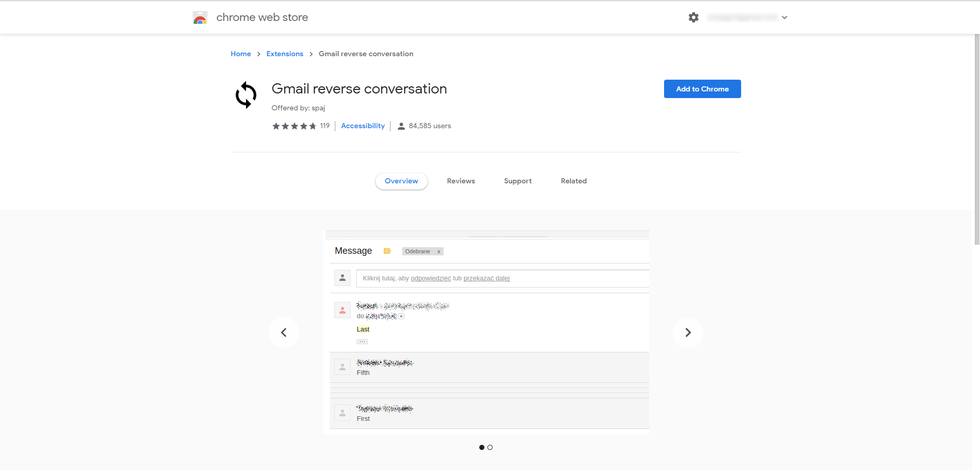Expand the account dropdown arrow
This screenshot has height=476, width=980.
click(785, 17)
